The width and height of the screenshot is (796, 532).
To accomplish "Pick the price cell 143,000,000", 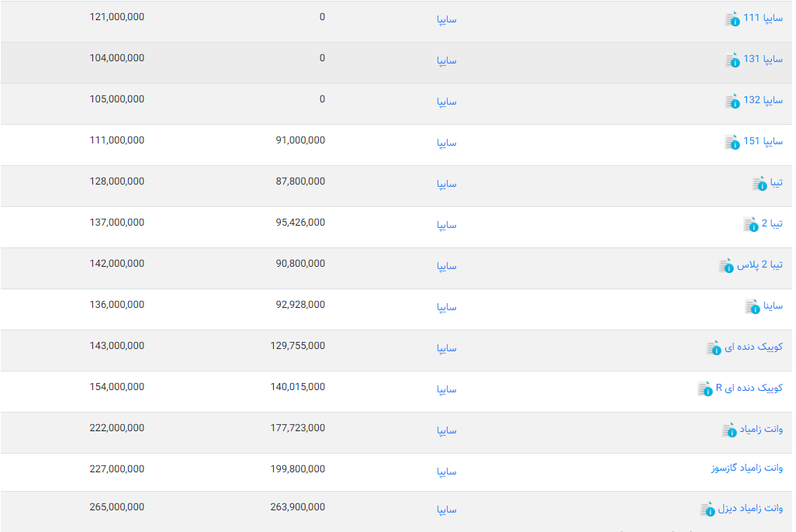I will click(x=116, y=346).
